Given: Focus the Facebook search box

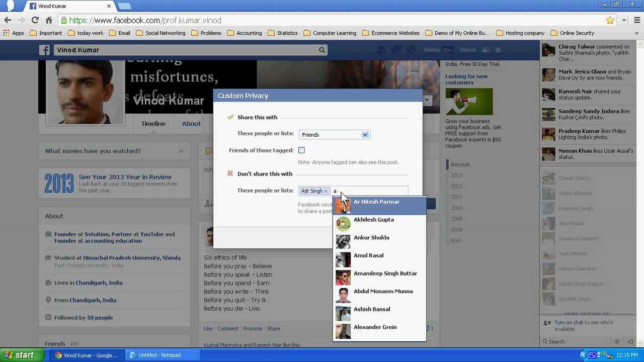Looking at the screenshot, I should point(186,50).
